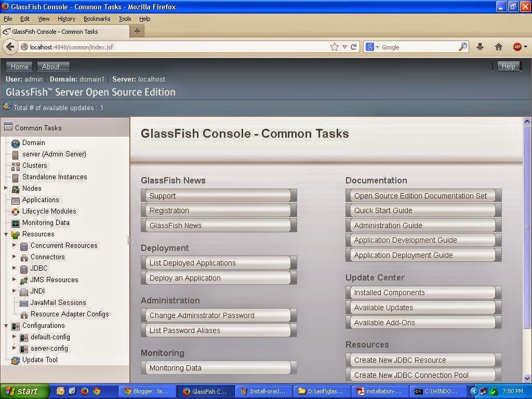Click the JavaMail Sessions envelope icon
The image size is (532, 399).
24,303
